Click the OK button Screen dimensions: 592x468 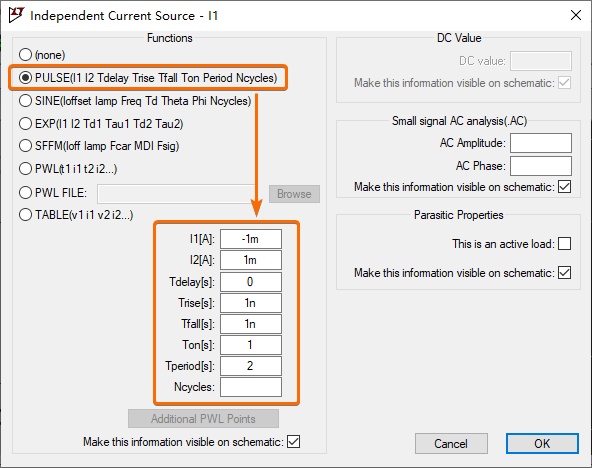pos(542,443)
